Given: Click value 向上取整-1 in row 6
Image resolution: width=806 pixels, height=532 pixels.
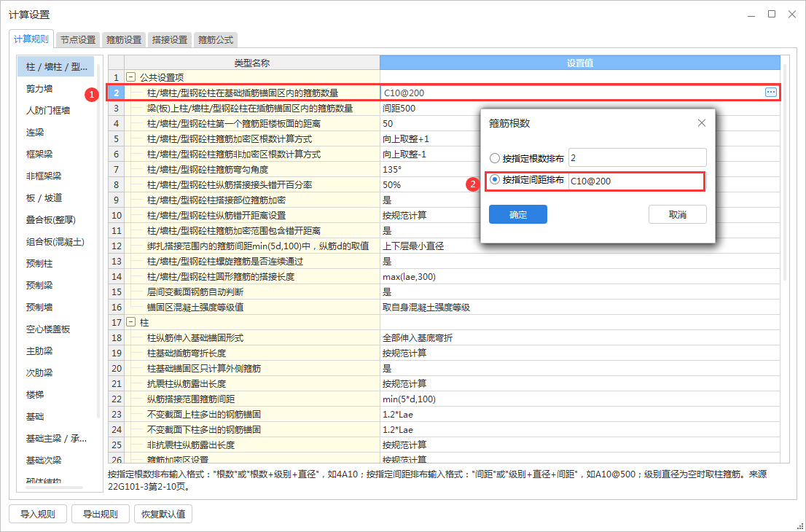Looking at the screenshot, I should coord(404,154).
